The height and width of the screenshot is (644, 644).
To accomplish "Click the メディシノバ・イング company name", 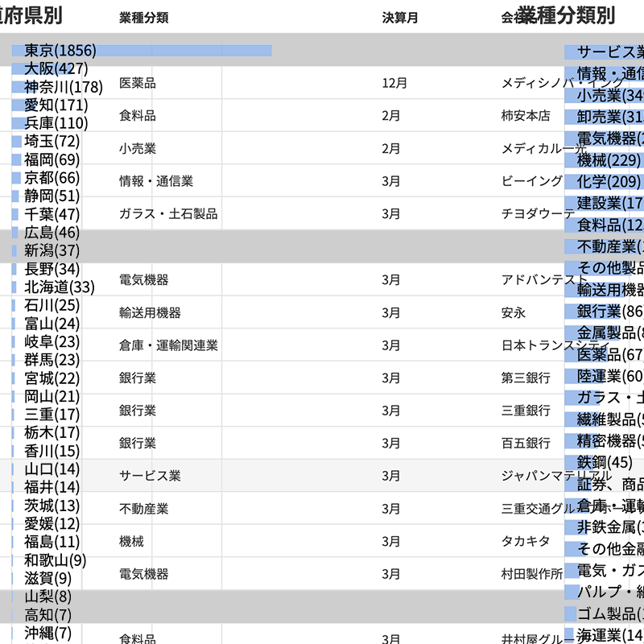I will click(532, 80).
